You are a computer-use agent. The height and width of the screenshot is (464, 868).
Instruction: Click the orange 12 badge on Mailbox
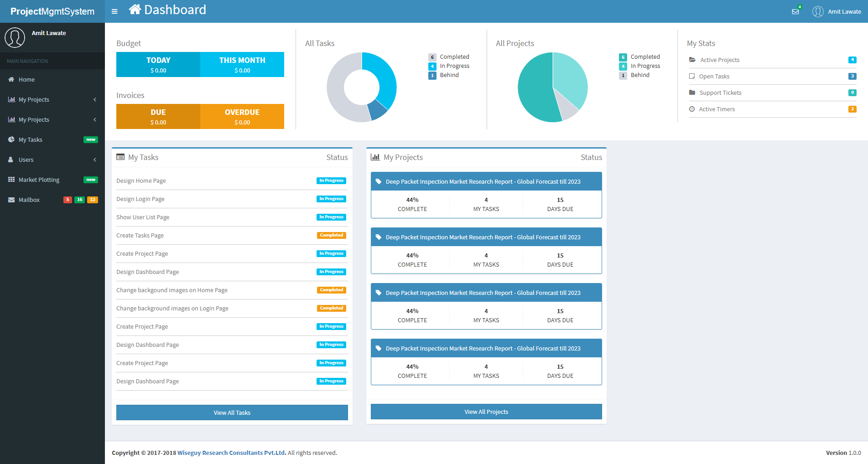(93, 200)
